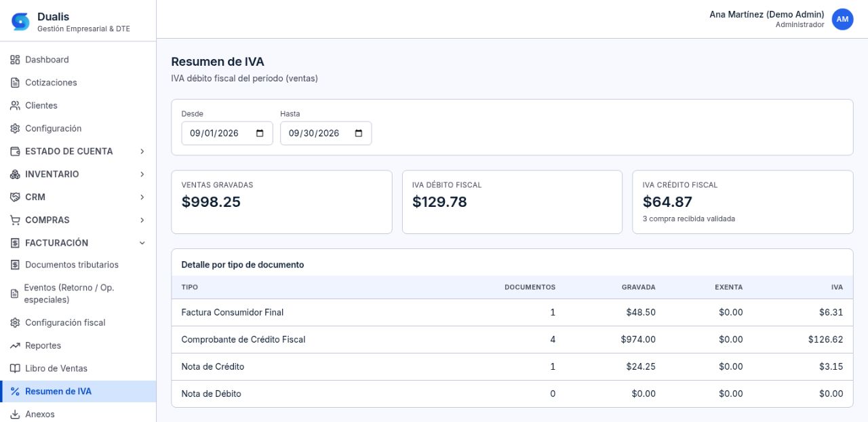Collapse the Facturación section chevron
Screen dimensions: 868x422
pyautogui.click(x=142, y=243)
